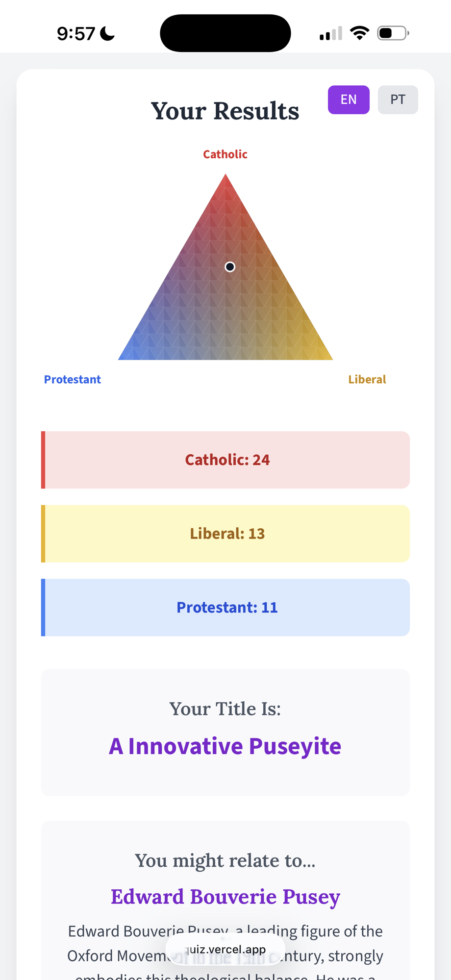Click the Liberal triangle corner label
Screen dimensions: 451x980
(x=367, y=379)
